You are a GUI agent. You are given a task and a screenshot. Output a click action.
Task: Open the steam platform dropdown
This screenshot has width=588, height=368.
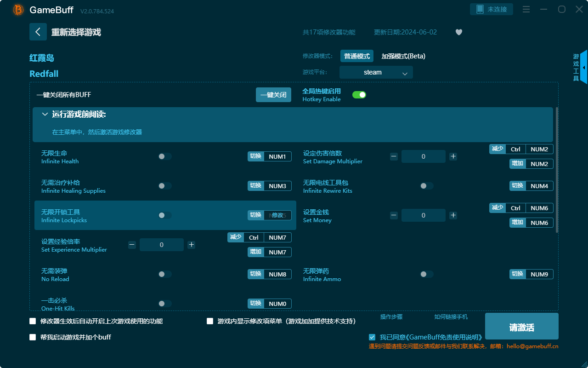tap(376, 72)
